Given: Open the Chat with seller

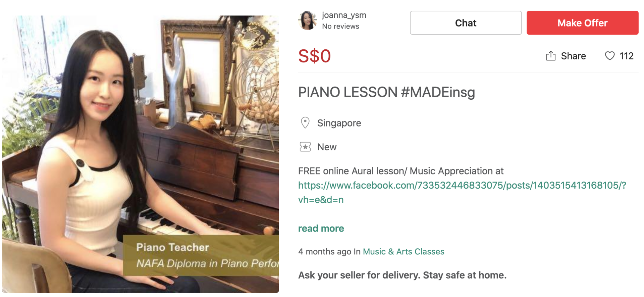Looking at the screenshot, I should pyautogui.click(x=466, y=23).
